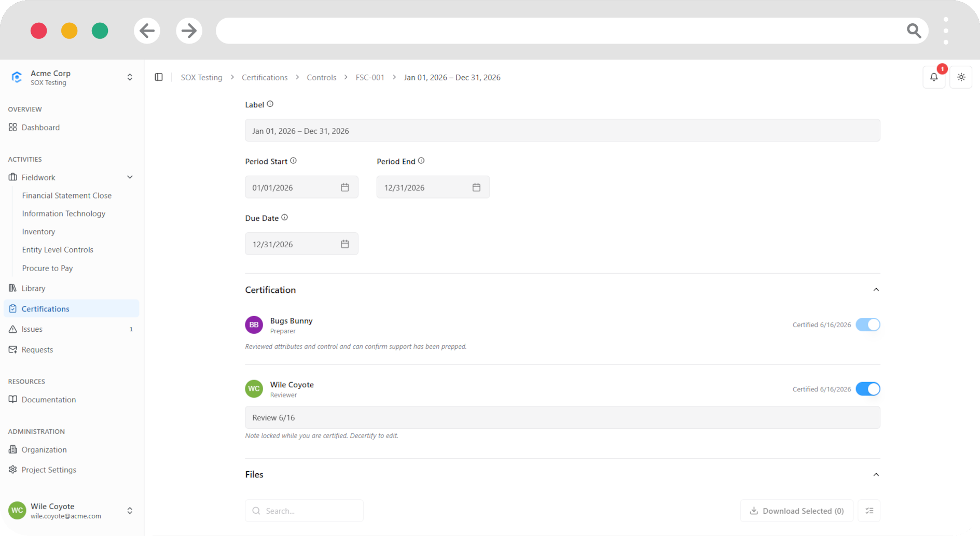
Task: Open the Financial Statement Close item
Action: pos(67,195)
